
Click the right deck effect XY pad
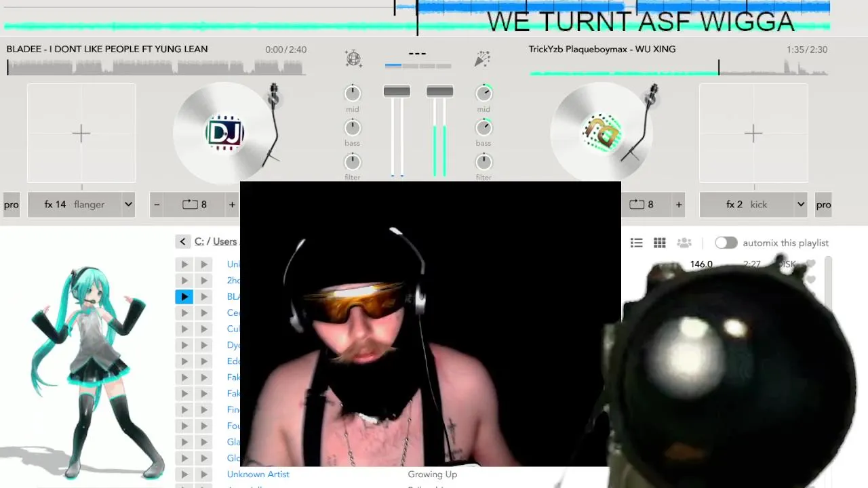753,133
